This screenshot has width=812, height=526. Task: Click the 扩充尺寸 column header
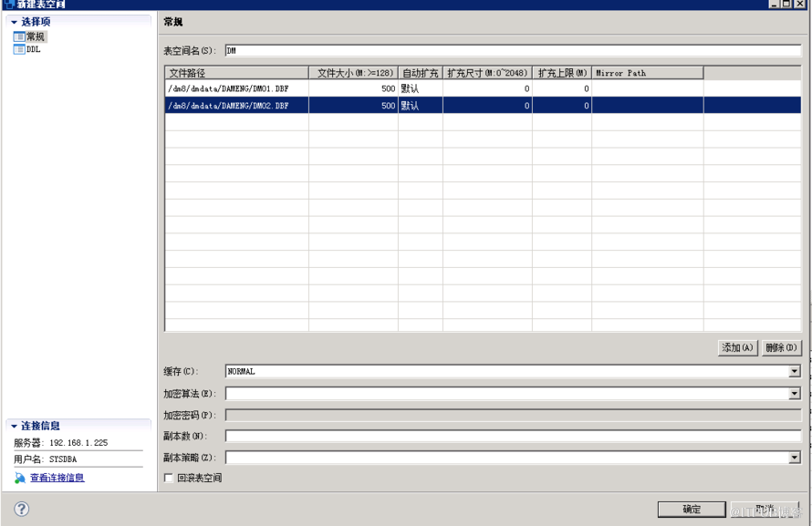tap(487, 73)
